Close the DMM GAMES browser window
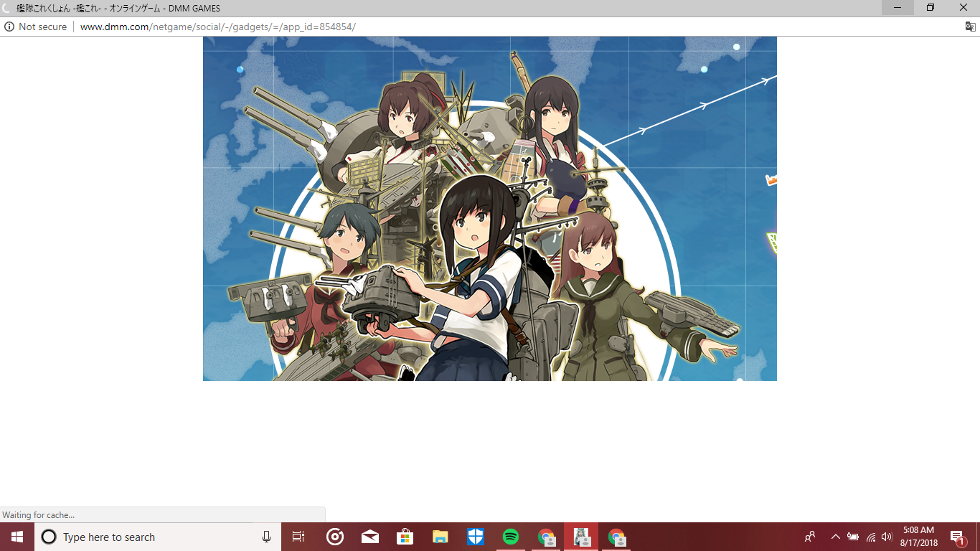This screenshot has height=551, width=980. [963, 8]
